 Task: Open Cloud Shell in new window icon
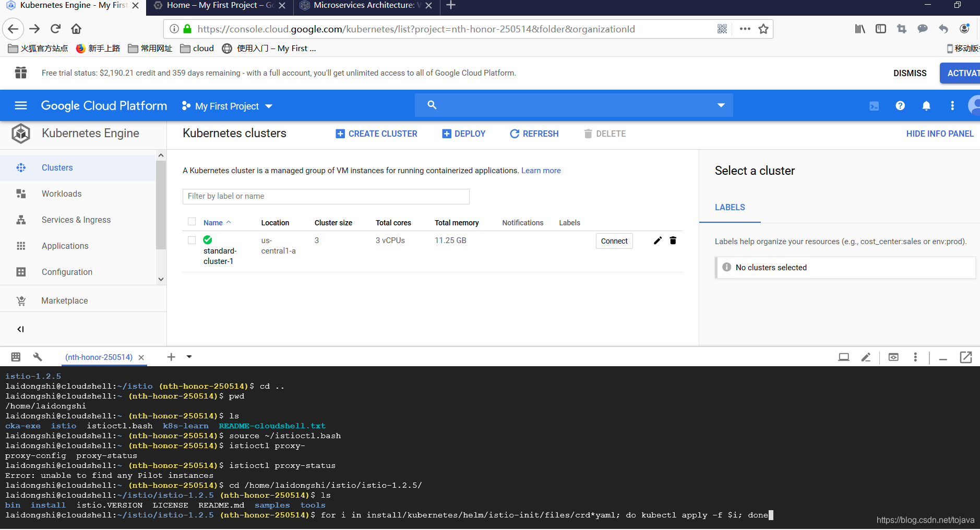pos(966,357)
